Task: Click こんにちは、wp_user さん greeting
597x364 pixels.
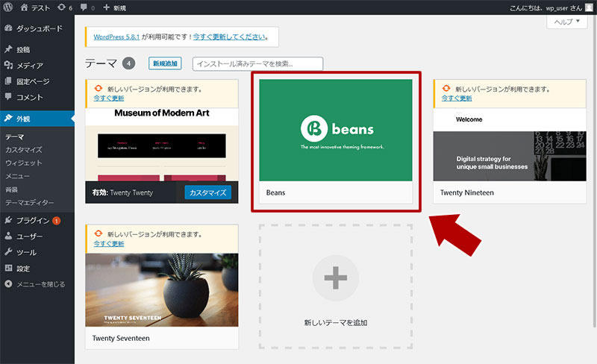Action: pyautogui.click(x=546, y=7)
